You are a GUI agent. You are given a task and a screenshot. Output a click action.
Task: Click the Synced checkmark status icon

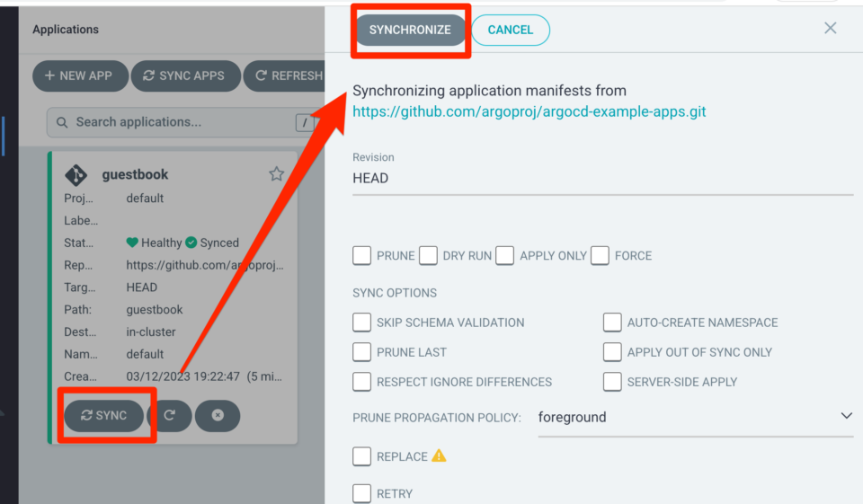pyautogui.click(x=191, y=243)
